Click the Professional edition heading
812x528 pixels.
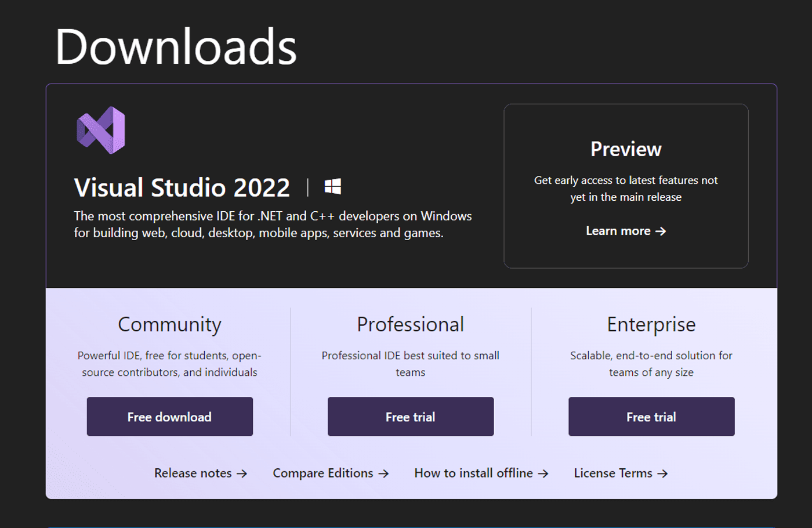click(x=411, y=324)
